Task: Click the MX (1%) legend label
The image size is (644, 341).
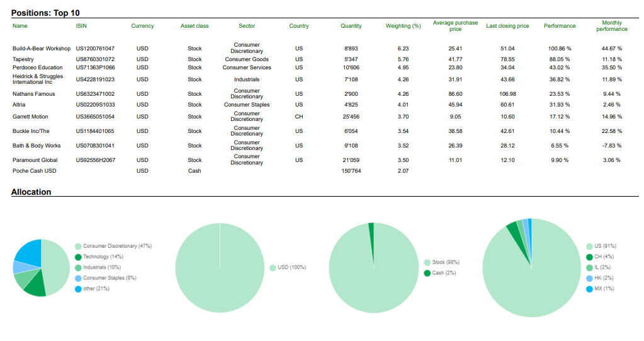Action: click(x=604, y=289)
